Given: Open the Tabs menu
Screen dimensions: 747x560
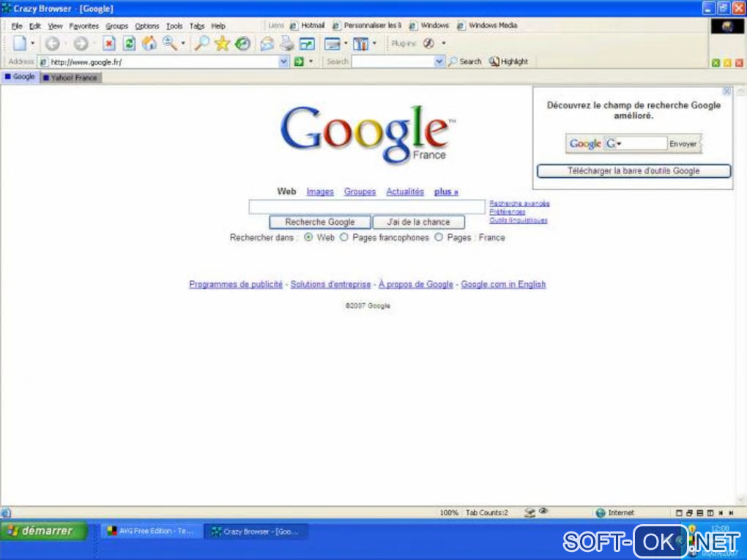Looking at the screenshot, I should tap(197, 26).
